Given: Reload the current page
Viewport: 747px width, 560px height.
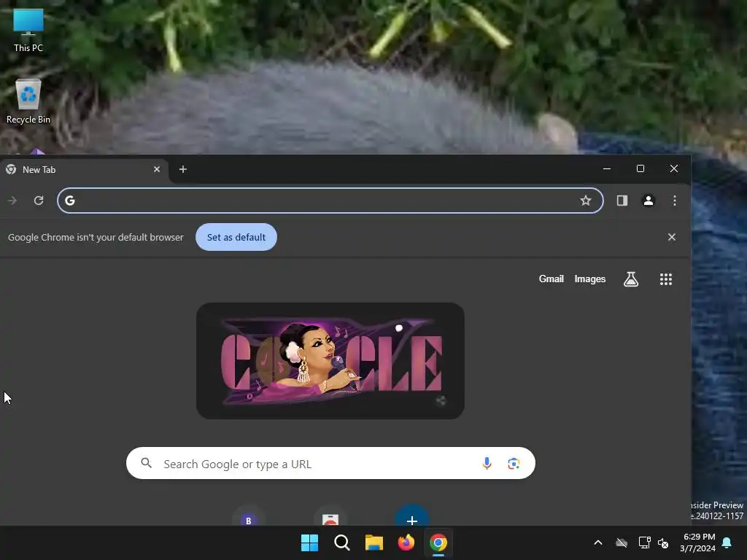Looking at the screenshot, I should pos(39,201).
